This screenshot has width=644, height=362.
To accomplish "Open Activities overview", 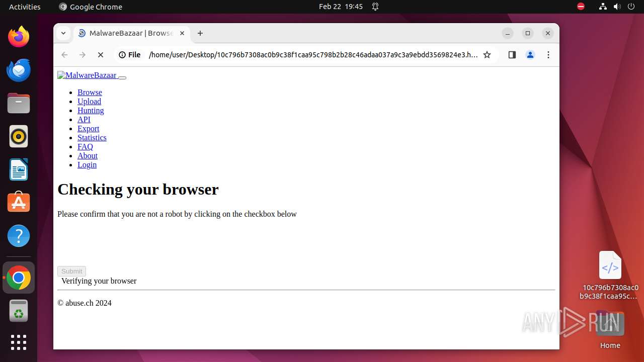I will coord(25,7).
